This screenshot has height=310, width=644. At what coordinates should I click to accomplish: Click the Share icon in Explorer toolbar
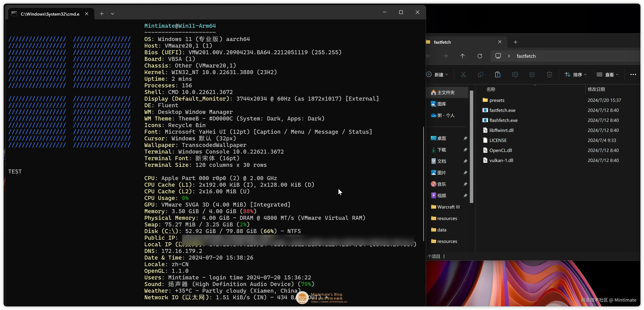532,74
